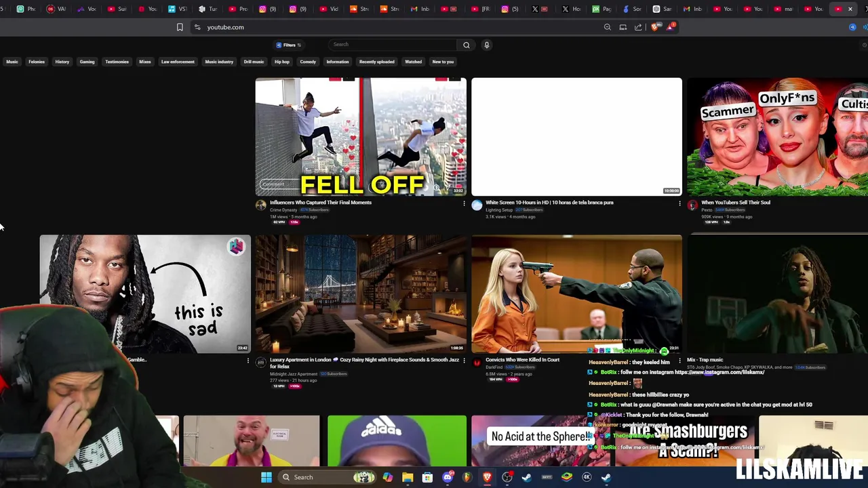This screenshot has width=868, height=488.
Task: Open Discord from the taskbar
Action: click(x=448, y=477)
